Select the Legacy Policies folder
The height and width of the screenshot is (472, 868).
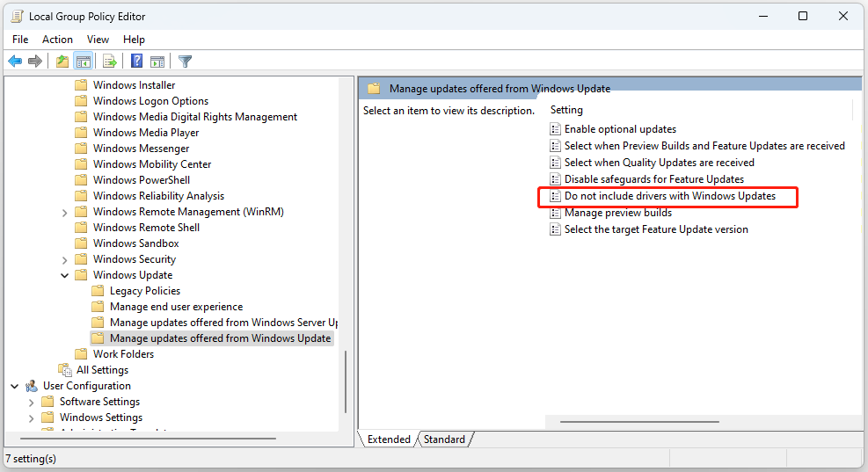coord(144,291)
